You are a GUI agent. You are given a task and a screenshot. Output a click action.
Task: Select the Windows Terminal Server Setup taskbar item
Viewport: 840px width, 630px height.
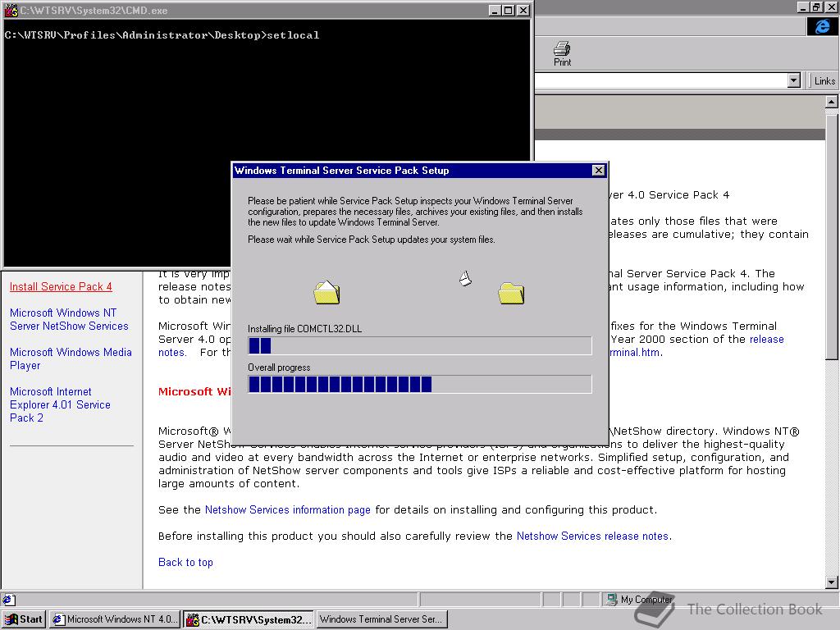(381, 619)
